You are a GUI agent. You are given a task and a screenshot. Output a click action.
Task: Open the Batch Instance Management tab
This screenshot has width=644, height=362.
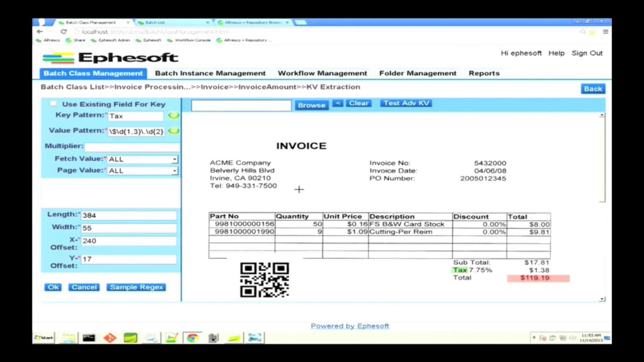tap(210, 73)
